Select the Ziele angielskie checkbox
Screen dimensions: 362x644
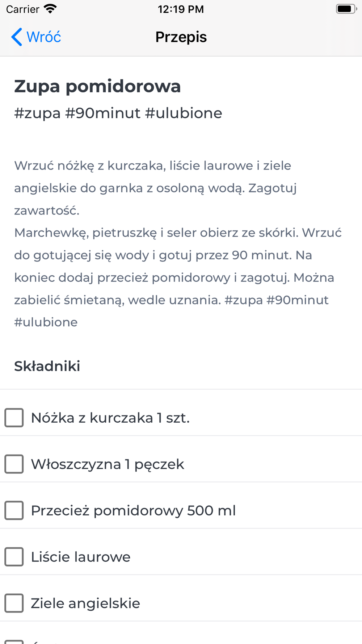click(x=14, y=603)
